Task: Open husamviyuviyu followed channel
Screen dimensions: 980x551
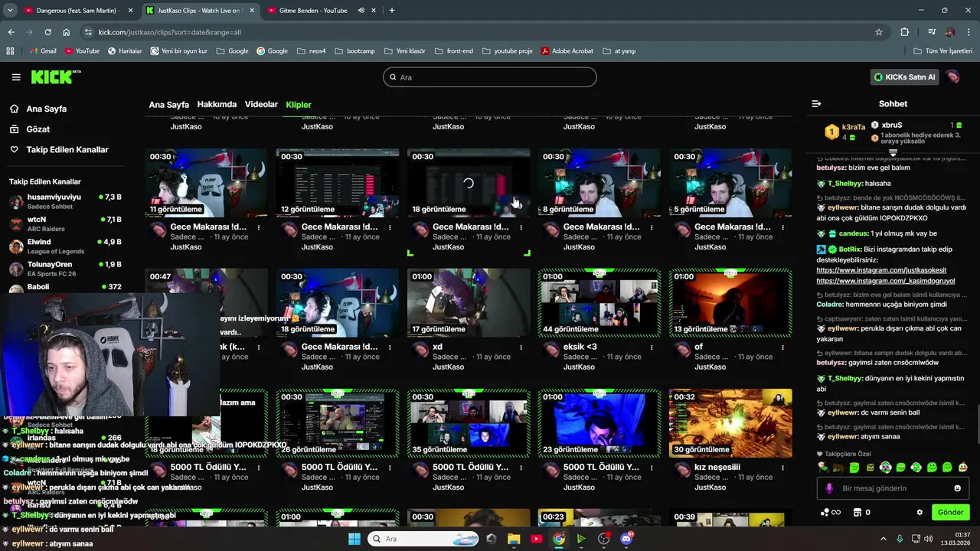Action: 65,201
